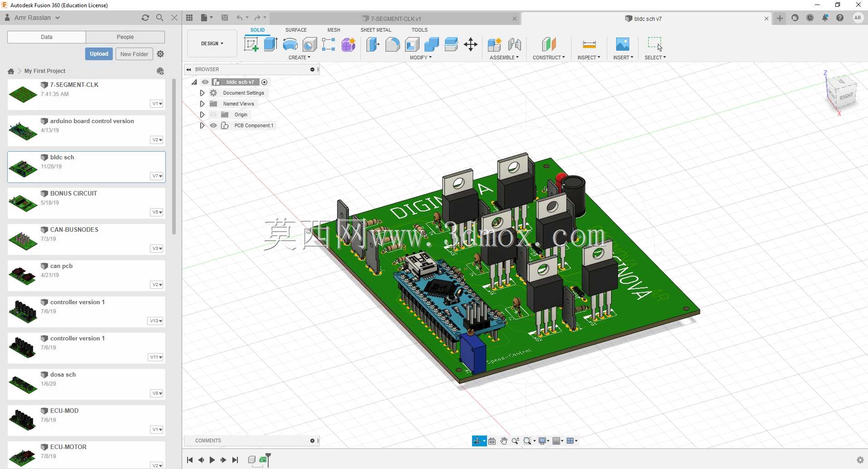Switch to the People tab
The height and width of the screenshot is (469, 868).
[125, 37]
